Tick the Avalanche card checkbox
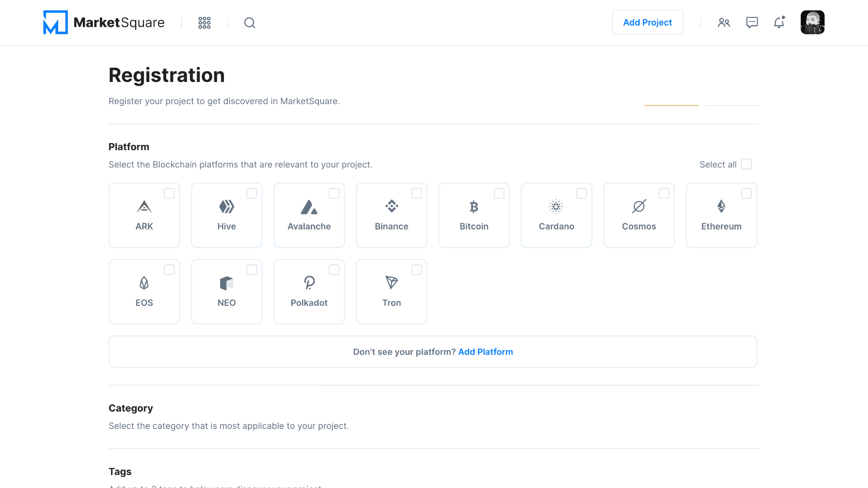Viewport: 868px width, 488px height. [x=334, y=193]
